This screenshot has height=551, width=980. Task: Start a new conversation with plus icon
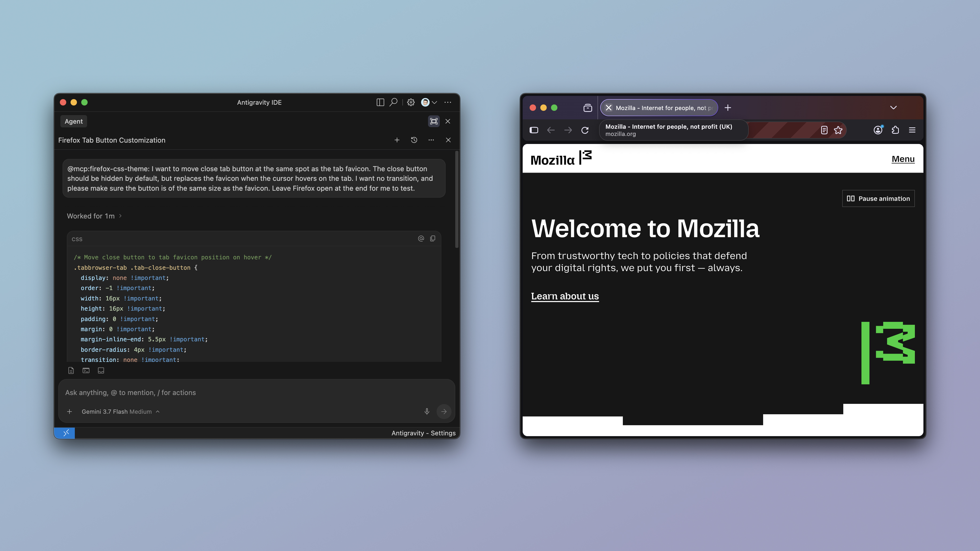click(397, 140)
